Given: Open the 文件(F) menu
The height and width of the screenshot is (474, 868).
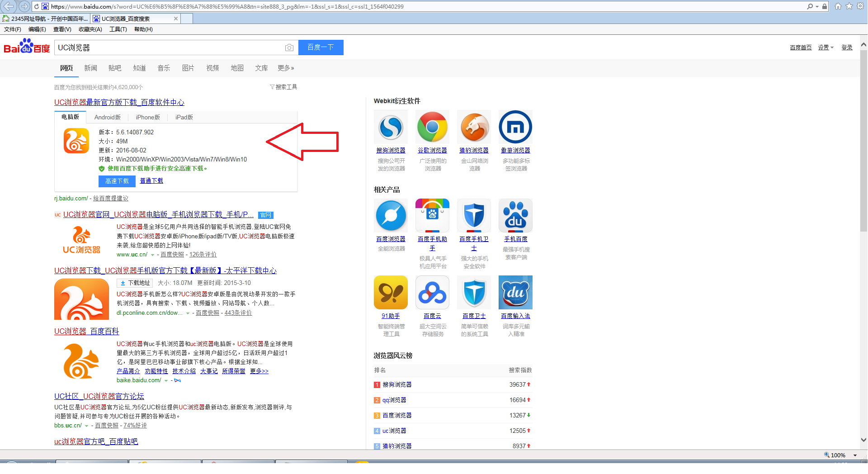Looking at the screenshot, I should [13, 29].
